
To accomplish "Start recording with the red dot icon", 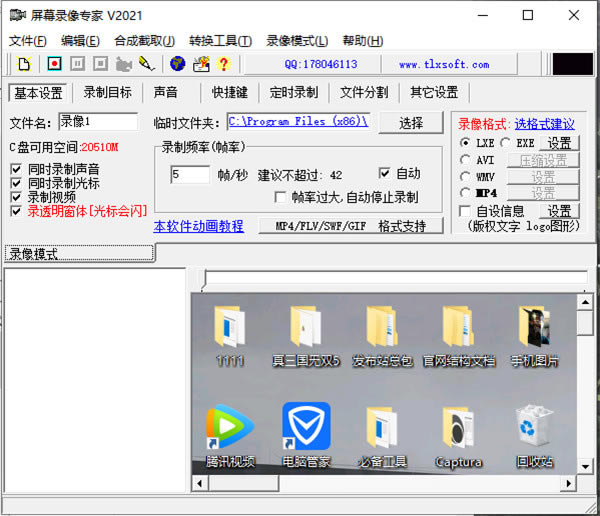I will pos(54,64).
